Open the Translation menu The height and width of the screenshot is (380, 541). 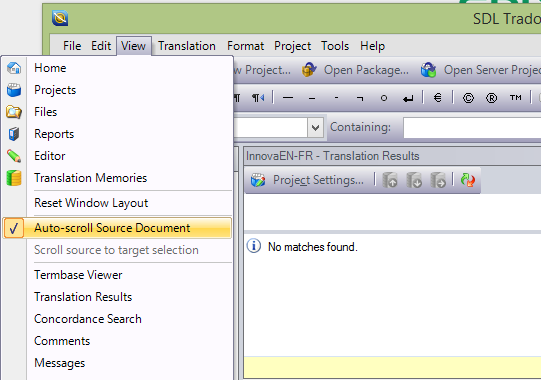pos(187,46)
